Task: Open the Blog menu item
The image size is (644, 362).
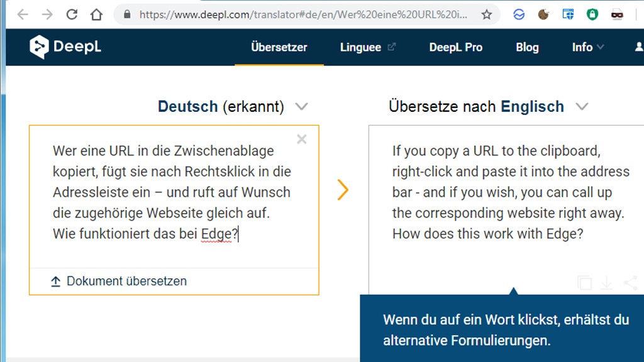Action: click(527, 47)
